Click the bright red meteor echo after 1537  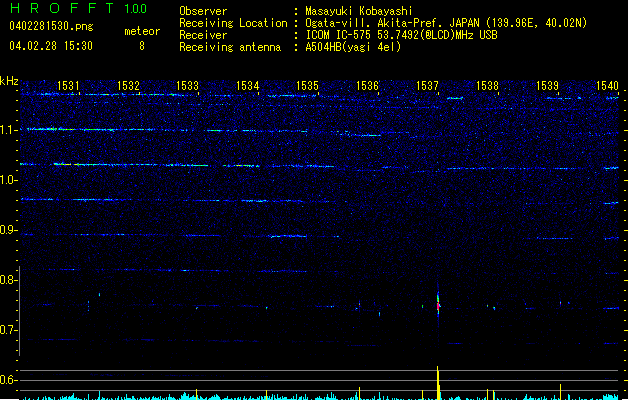tap(438, 305)
